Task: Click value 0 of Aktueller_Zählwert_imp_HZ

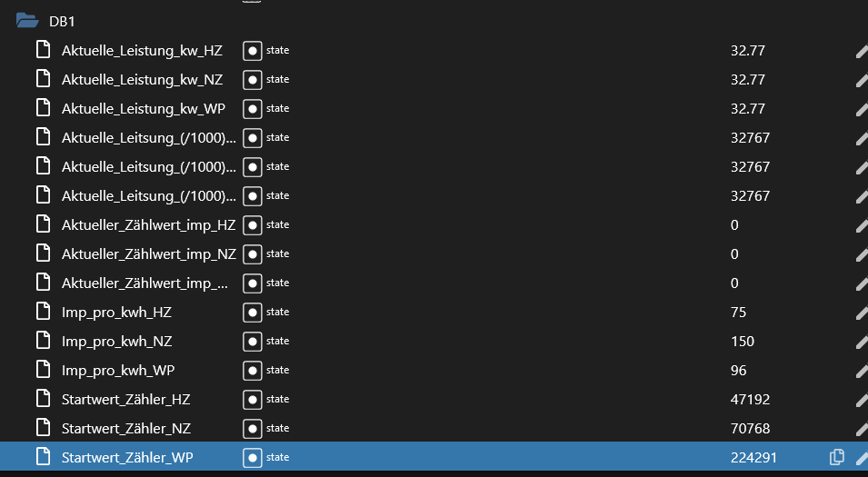Action: coord(734,225)
